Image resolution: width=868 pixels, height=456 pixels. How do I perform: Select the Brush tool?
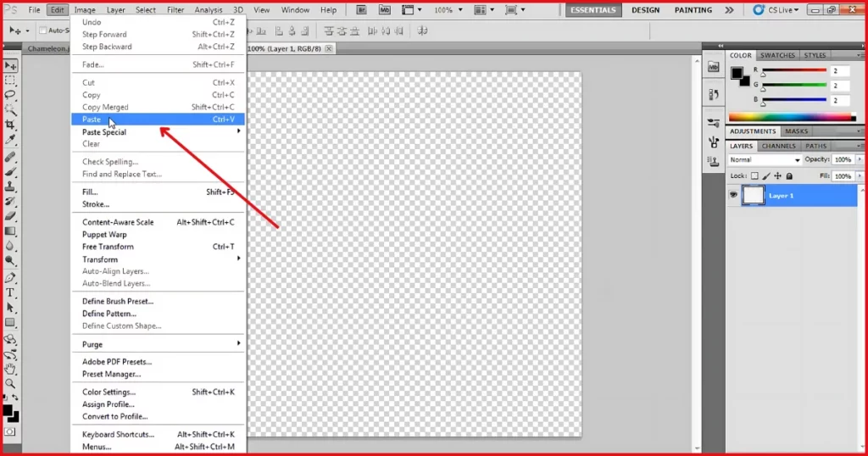(10, 172)
